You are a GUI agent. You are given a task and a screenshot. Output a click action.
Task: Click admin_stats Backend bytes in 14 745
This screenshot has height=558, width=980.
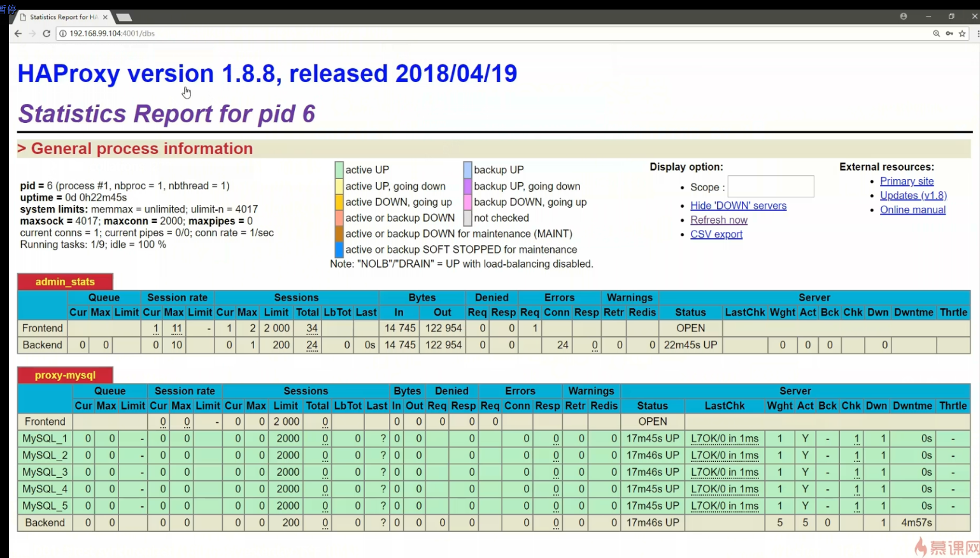[x=400, y=345]
